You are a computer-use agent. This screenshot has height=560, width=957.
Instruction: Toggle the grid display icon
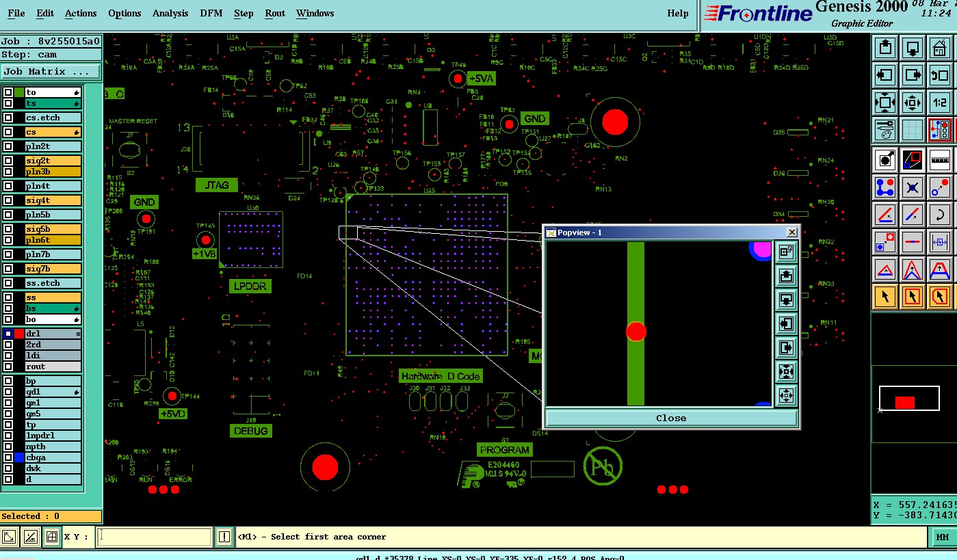click(x=913, y=129)
